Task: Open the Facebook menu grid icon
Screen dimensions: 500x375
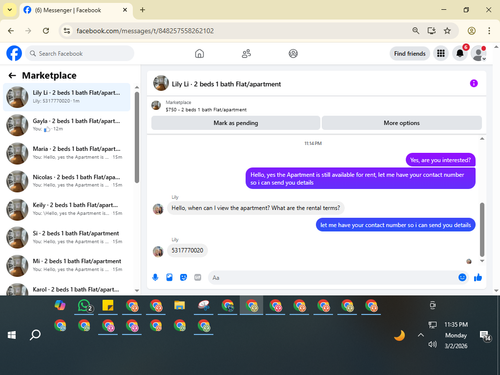Action: pyautogui.click(x=441, y=53)
